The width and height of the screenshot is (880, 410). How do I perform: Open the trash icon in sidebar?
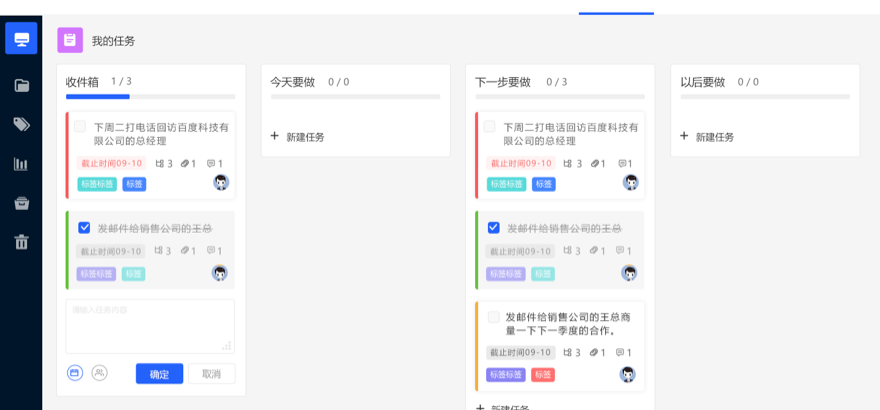click(x=21, y=242)
